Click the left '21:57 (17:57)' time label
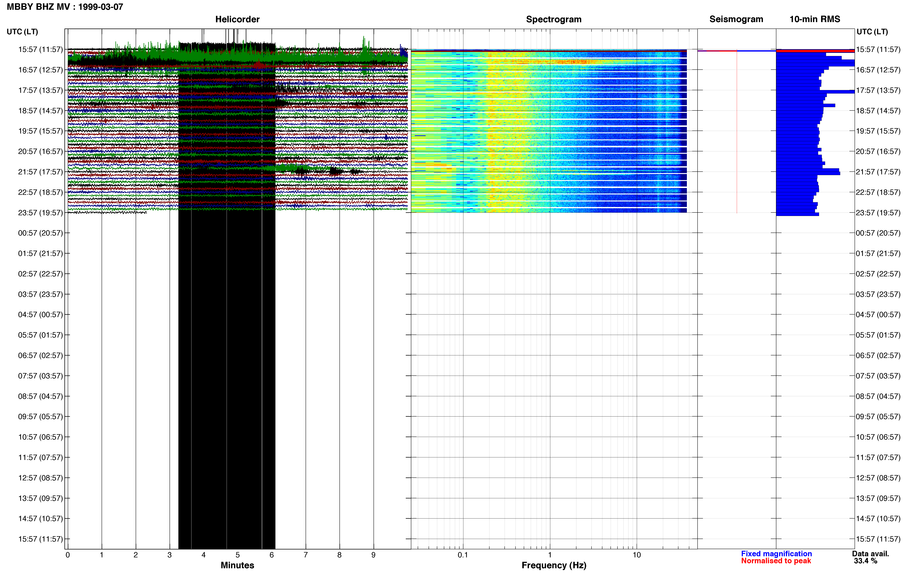Viewport: 924px width, 578px height. (x=40, y=172)
